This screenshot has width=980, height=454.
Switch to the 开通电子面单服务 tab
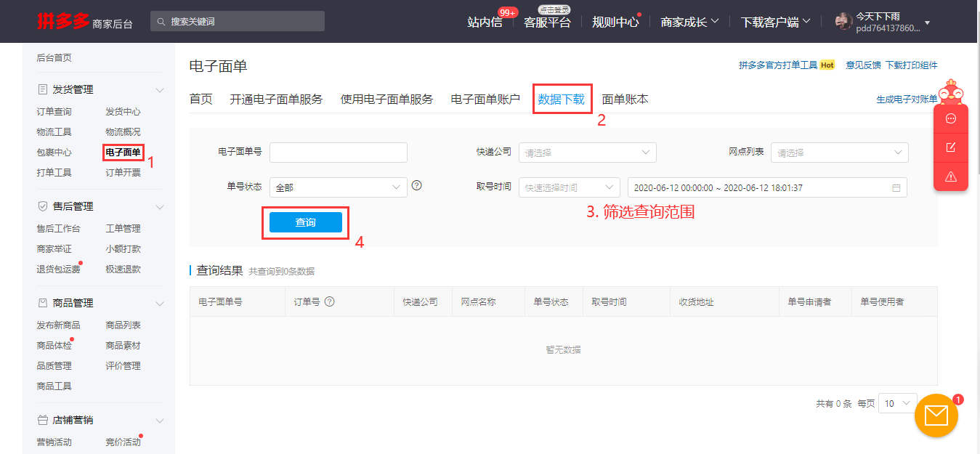tap(276, 100)
